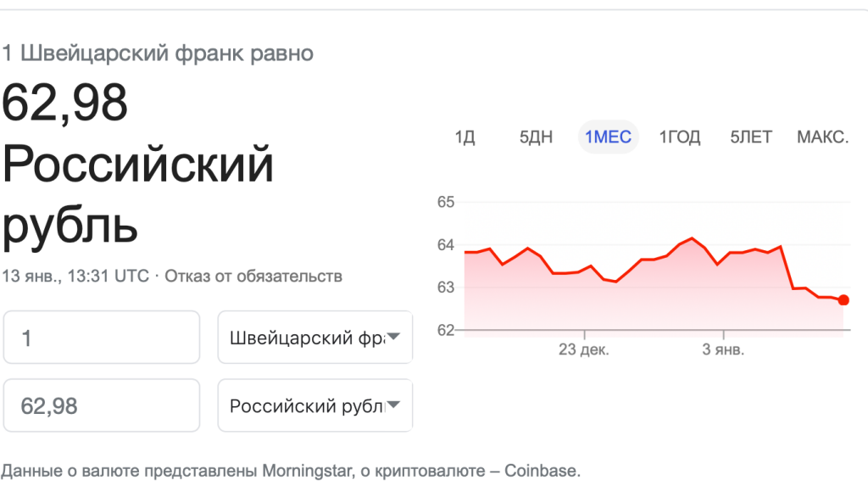868x503 pixels.
Task: Click the large 62,98 rate value
Action: click(x=64, y=103)
